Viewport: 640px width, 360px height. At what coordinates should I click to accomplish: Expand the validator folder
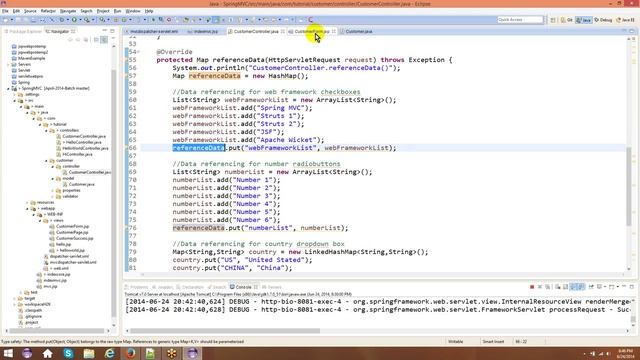(x=53, y=196)
